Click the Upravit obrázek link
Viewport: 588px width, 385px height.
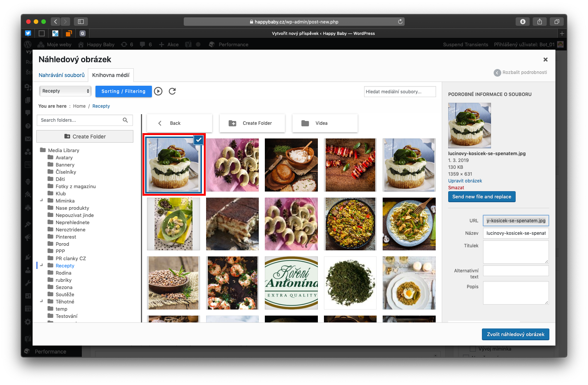tap(465, 181)
